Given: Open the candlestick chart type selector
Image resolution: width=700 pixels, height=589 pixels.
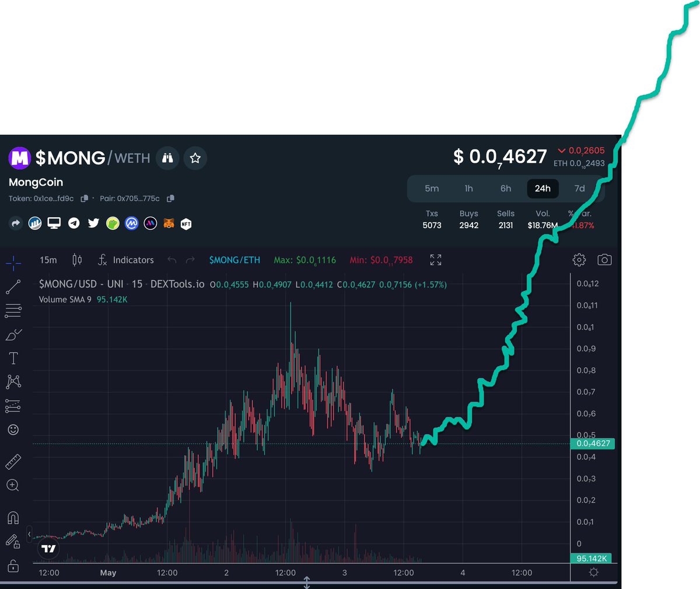Looking at the screenshot, I should click(x=76, y=260).
